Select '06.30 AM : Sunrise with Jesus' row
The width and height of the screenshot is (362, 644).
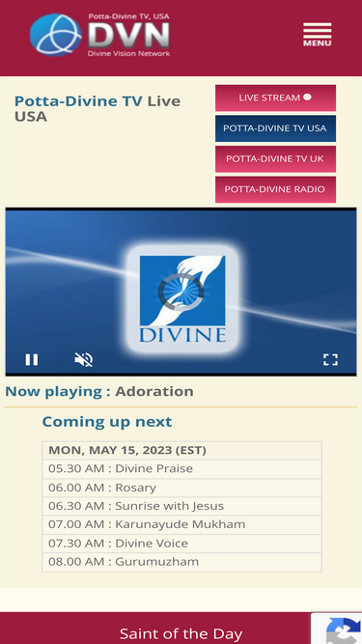pos(181,506)
